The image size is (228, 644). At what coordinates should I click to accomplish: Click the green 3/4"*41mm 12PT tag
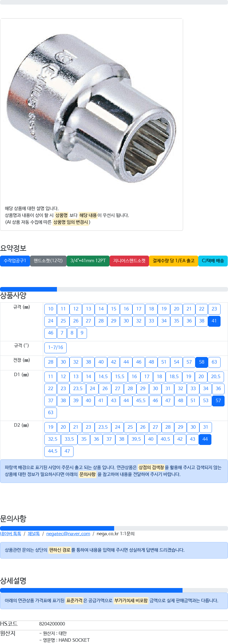point(88,261)
